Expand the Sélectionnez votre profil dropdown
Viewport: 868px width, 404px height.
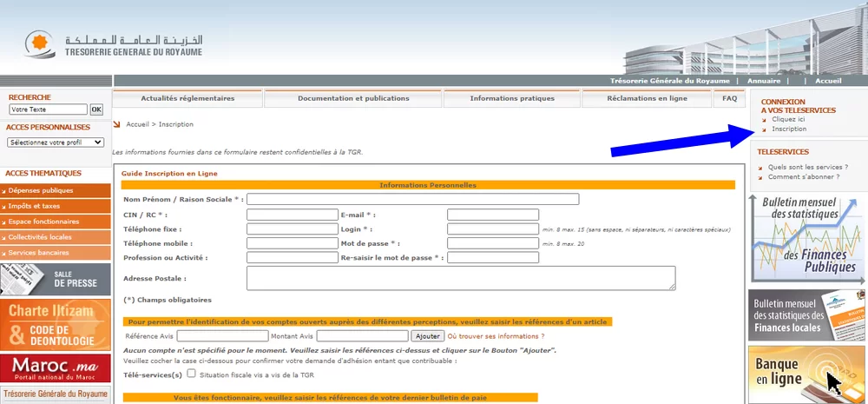pos(56,142)
